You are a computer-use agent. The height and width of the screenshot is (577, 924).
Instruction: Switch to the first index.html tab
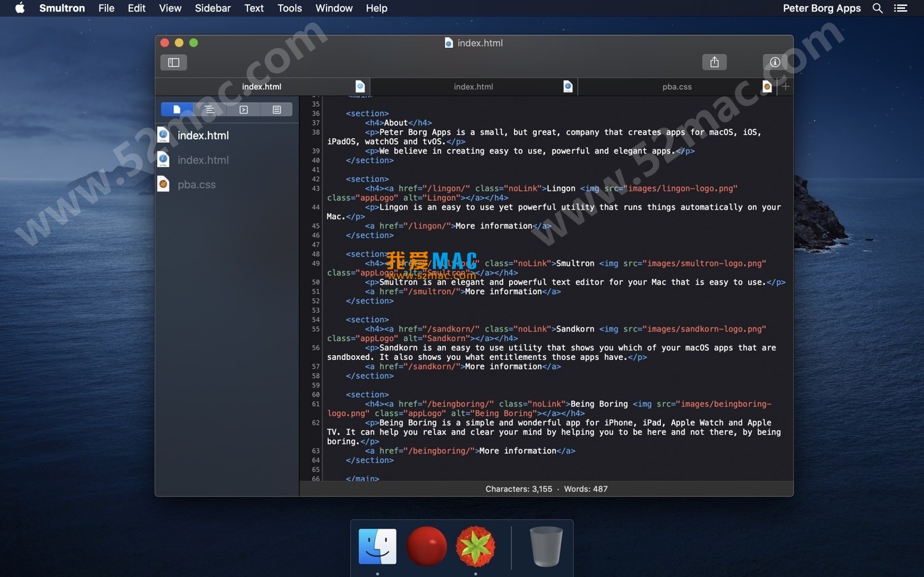[262, 86]
